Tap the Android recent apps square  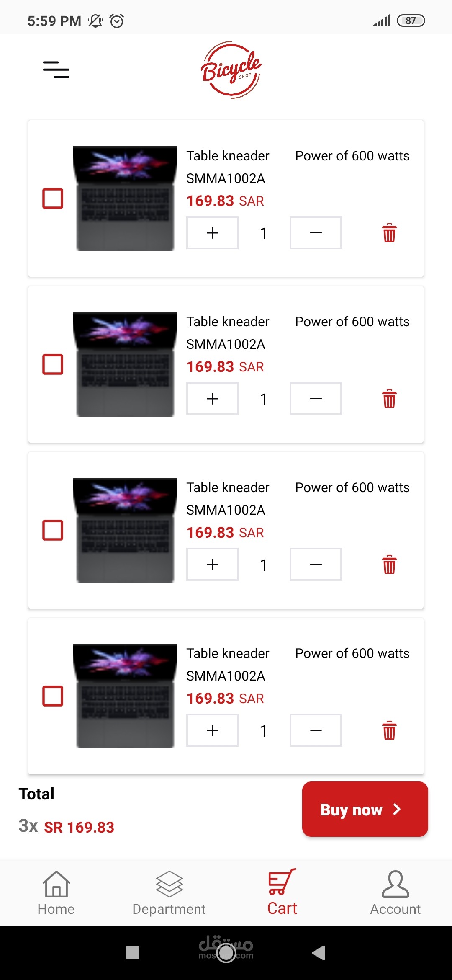[x=132, y=953]
